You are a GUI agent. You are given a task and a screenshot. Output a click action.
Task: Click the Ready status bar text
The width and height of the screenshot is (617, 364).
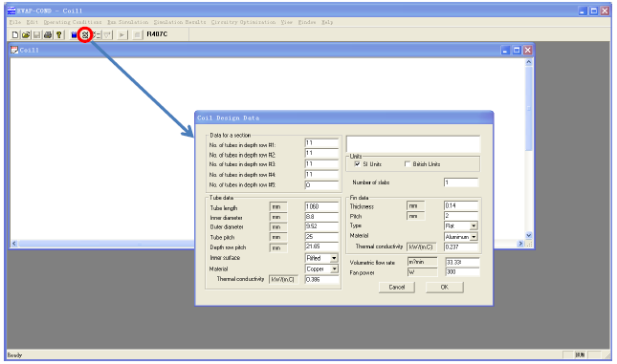tap(14, 355)
